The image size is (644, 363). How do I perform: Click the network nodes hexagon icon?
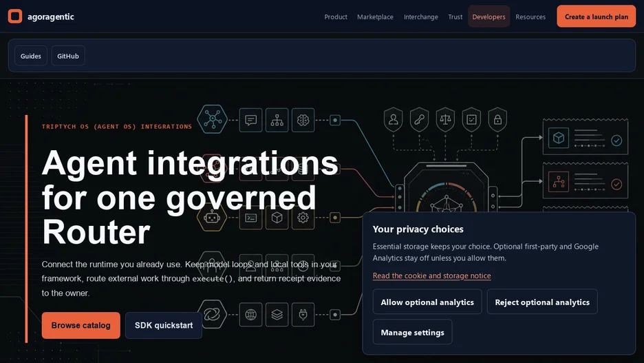click(x=213, y=119)
